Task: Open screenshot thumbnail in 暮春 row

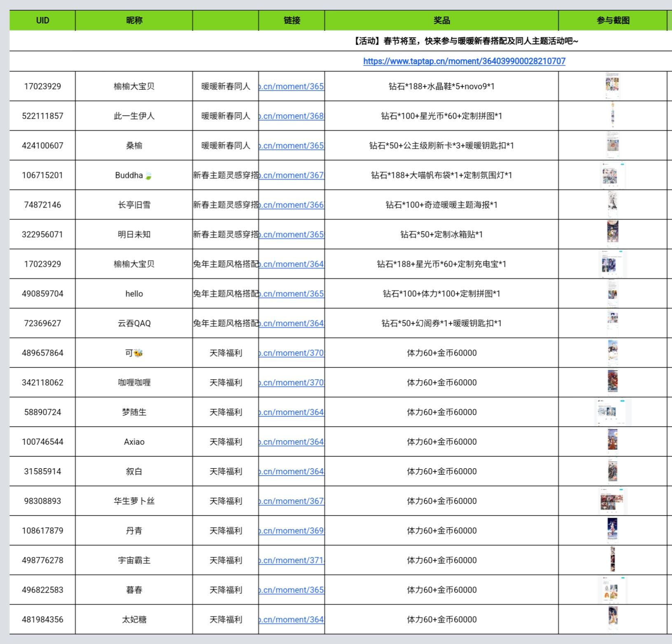Action: coord(613,590)
